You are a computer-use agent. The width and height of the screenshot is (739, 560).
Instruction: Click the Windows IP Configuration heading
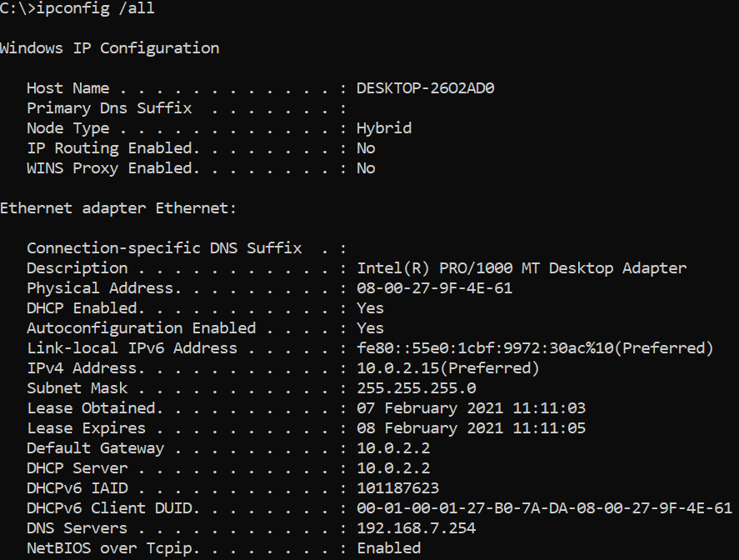click(109, 48)
